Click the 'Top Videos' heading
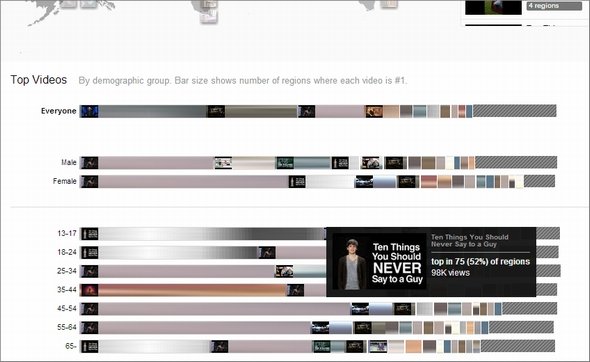 tap(39, 80)
